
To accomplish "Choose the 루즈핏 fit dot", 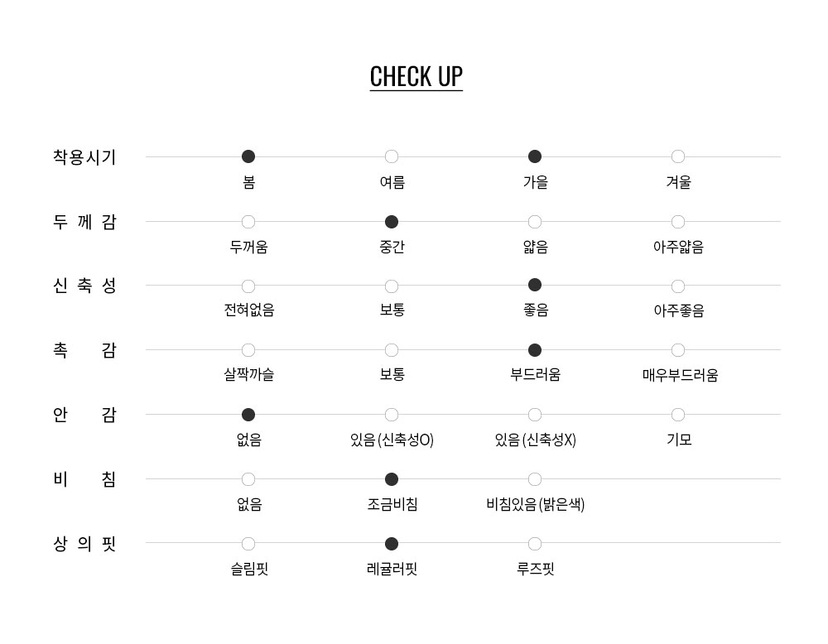I will point(535,544).
